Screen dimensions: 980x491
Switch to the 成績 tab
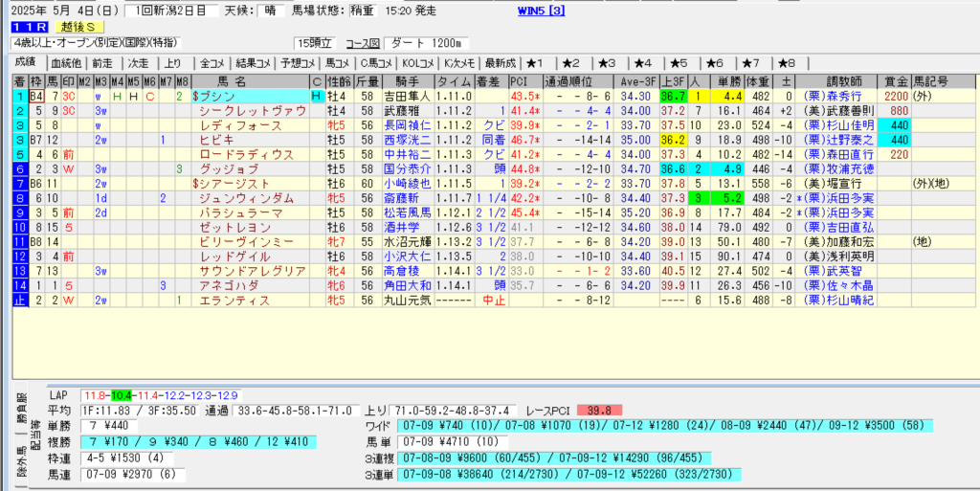[26, 62]
